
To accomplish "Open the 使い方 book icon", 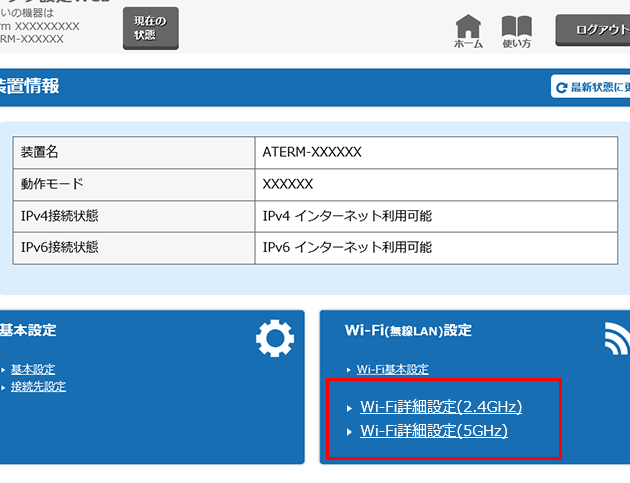I will pyautogui.click(x=516, y=30).
